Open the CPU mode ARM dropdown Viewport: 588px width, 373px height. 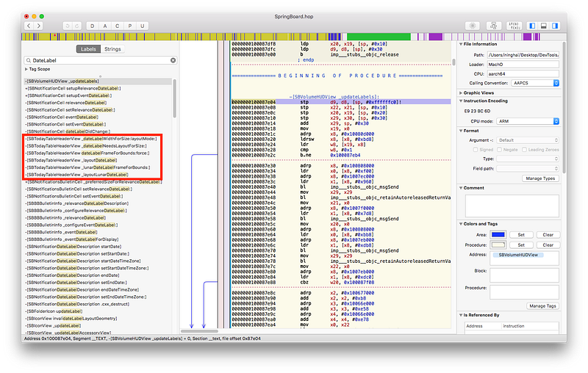tap(528, 121)
